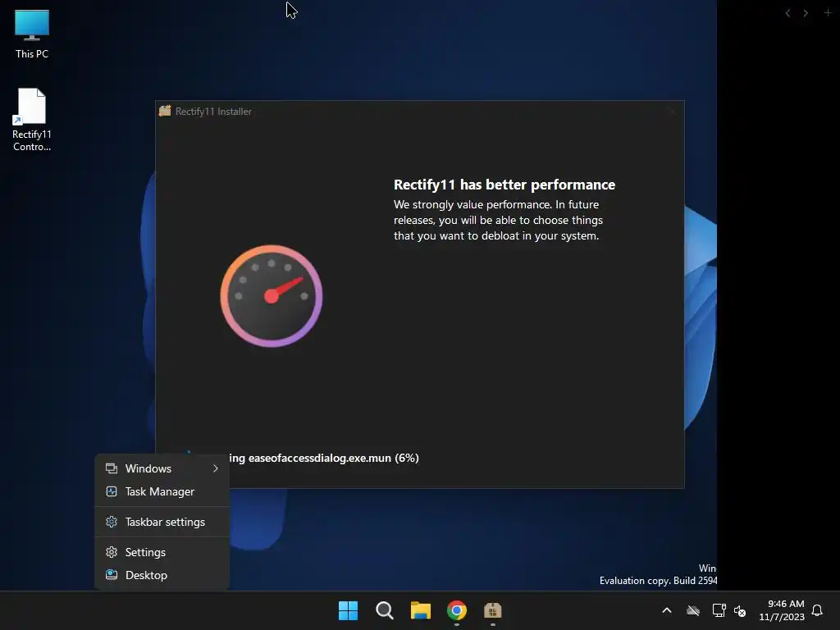The image size is (840, 630).
Task: Click the 'Rectify11 has better performance' heading
Action: pyautogui.click(x=504, y=185)
